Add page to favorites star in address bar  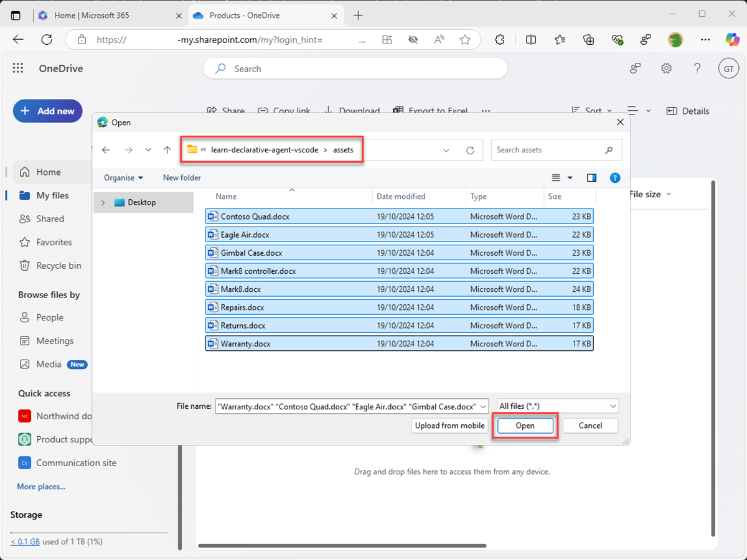465,39
